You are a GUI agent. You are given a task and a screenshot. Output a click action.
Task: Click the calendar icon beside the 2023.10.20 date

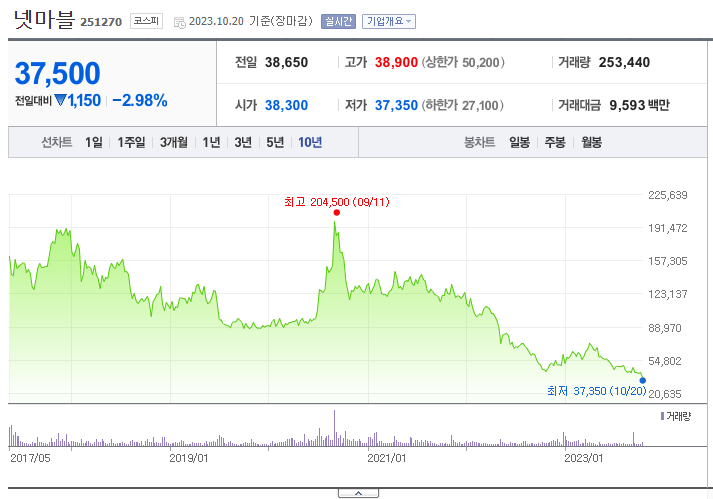pyautogui.click(x=179, y=21)
